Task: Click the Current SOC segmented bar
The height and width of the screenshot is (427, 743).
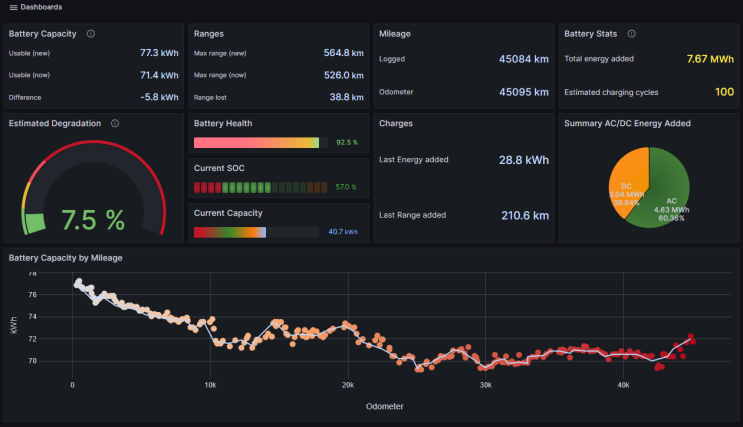Action: (261, 187)
